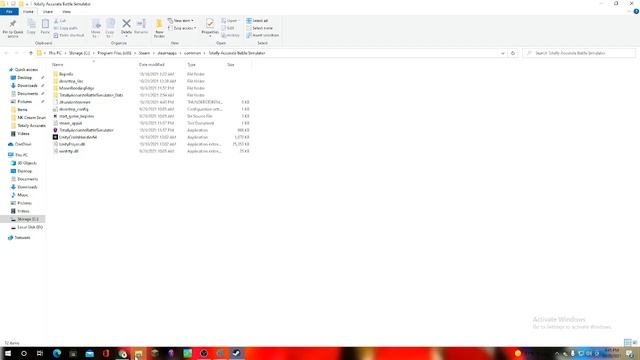Collapse the ribbon with the top-right chevron
Screen dimensions: 640x360
click(629, 11)
